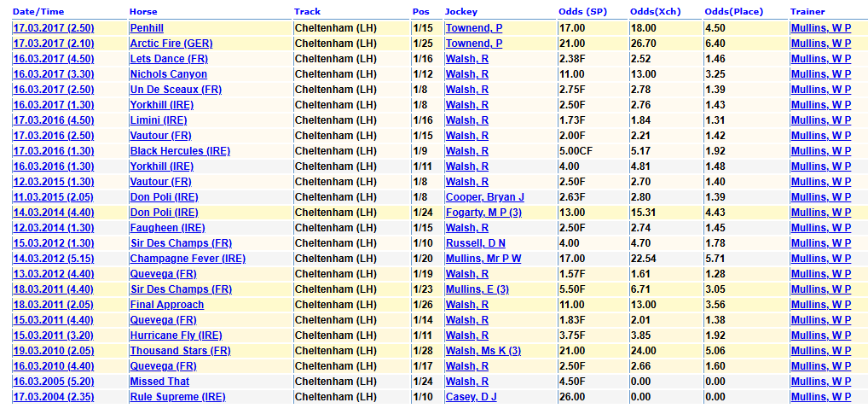Screen dimensions: 868x420
Task: Open Black Hercules (IRE) link
Action: tap(180, 151)
